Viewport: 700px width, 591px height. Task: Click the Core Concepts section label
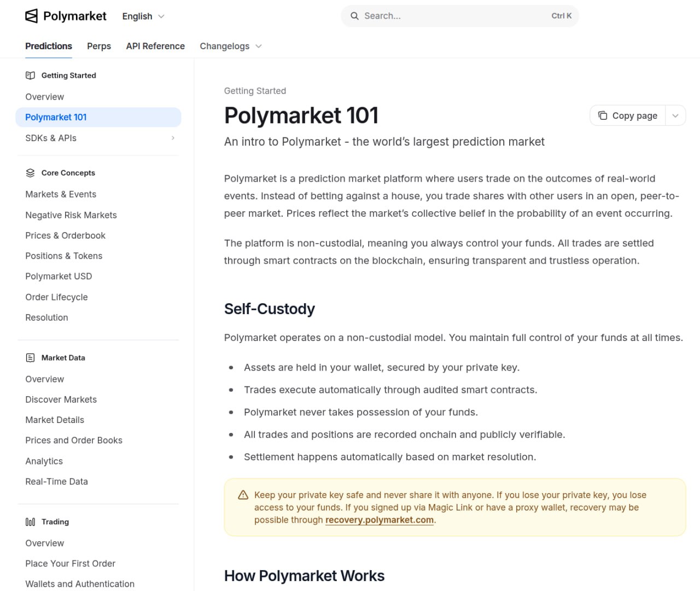[x=68, y=173]
